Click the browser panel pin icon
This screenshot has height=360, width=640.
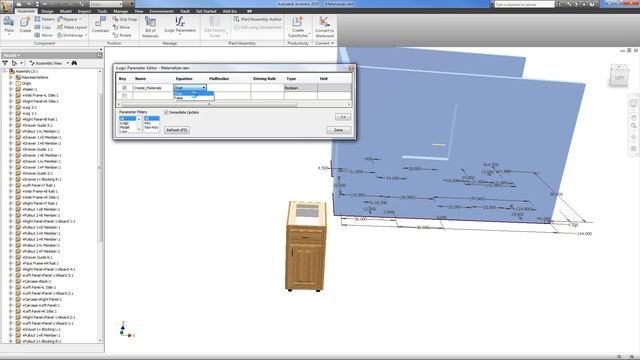[x=100, y=55]
